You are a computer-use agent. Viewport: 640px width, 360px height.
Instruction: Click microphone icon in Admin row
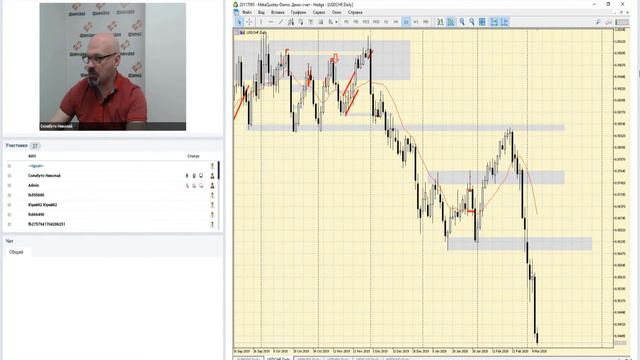[x=187, y=186]
